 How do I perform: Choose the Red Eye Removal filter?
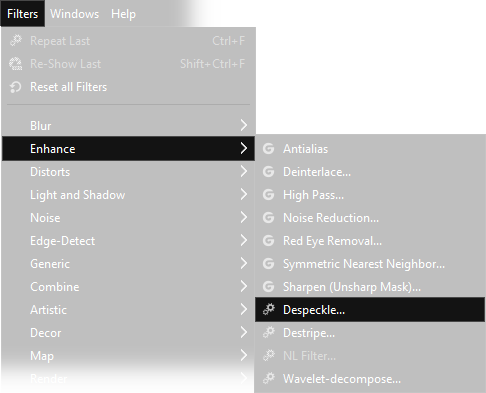click(370, 241)
